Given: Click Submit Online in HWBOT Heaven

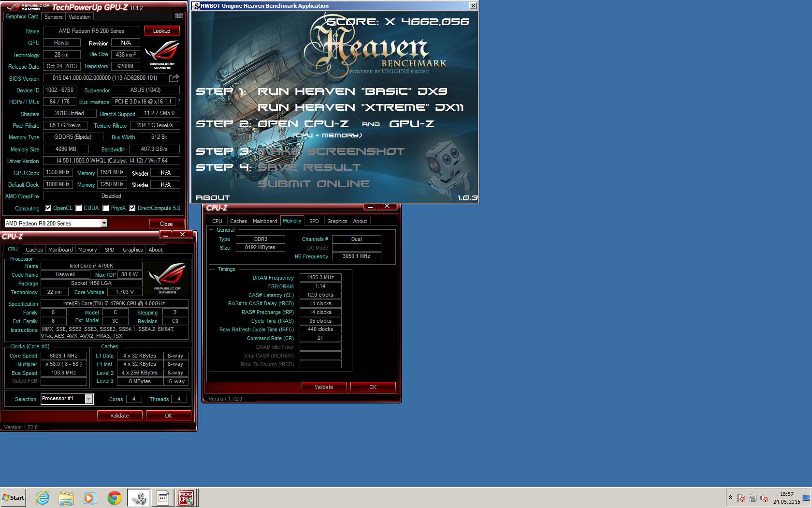Looking at the screenshot, I should (x=314, y=184).
